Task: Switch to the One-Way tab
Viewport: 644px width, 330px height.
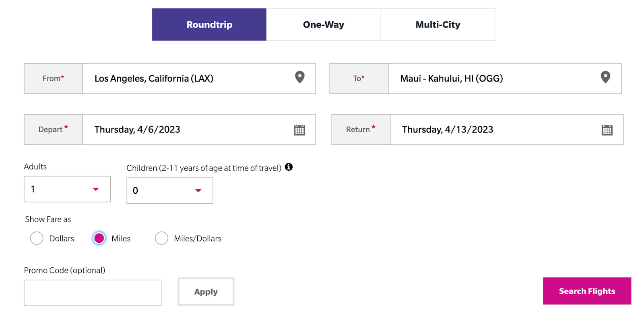Action: (x=324, y=25)
